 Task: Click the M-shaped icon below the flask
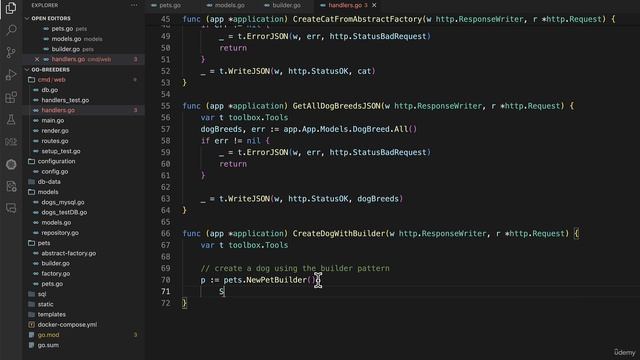click(11, 142)
